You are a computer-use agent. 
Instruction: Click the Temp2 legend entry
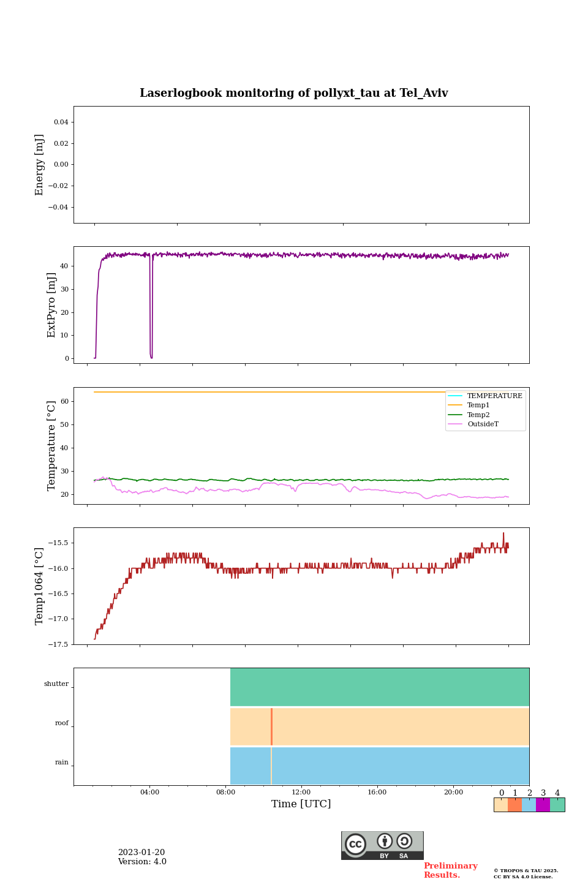tap(469, 415)
